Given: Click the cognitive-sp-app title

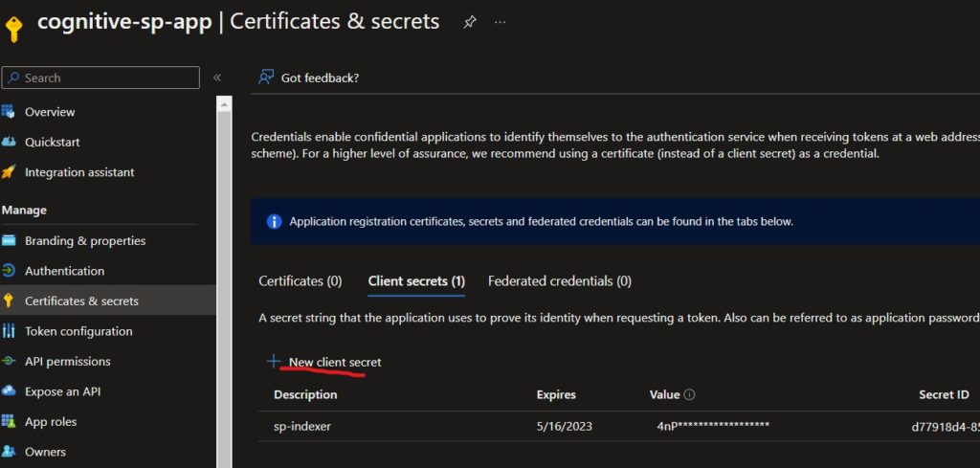Looking at the screenshot, I should 124,22.
